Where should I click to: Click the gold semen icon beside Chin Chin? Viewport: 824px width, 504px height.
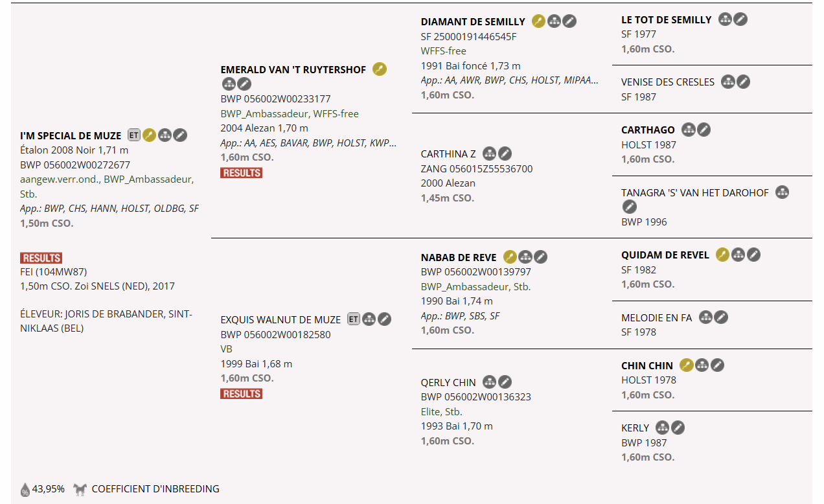(687, 365)
